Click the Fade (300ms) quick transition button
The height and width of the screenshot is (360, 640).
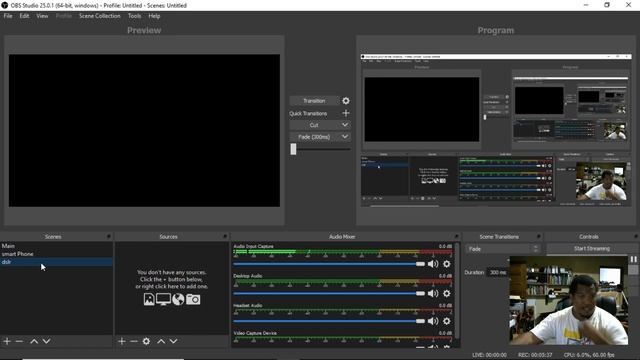[x=314, y=137]
